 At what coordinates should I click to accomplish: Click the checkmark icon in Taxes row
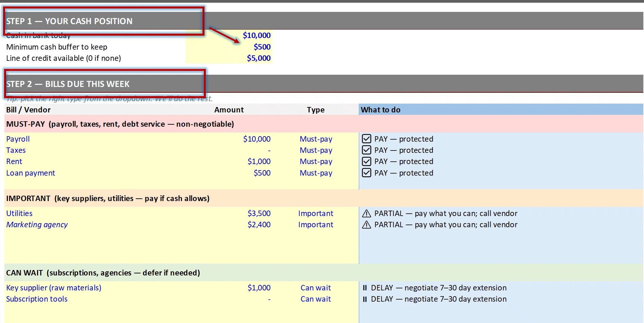(x=366, y=150)
